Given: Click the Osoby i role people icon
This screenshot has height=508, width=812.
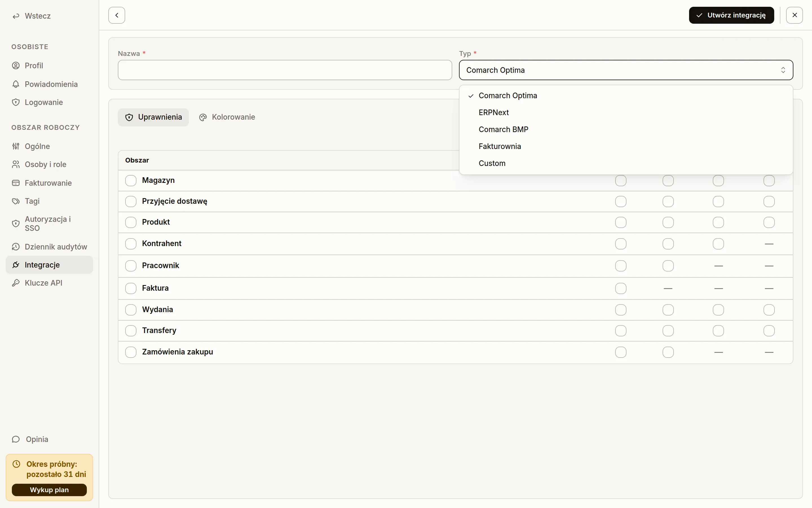Looking at the screenshot, I should [16, 164].
